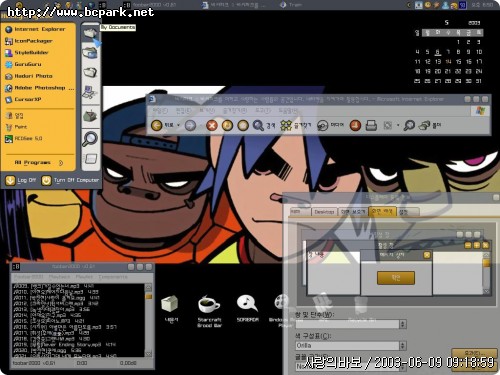Switch to Desktop tab in Display Properties

[x=324, y=212]
